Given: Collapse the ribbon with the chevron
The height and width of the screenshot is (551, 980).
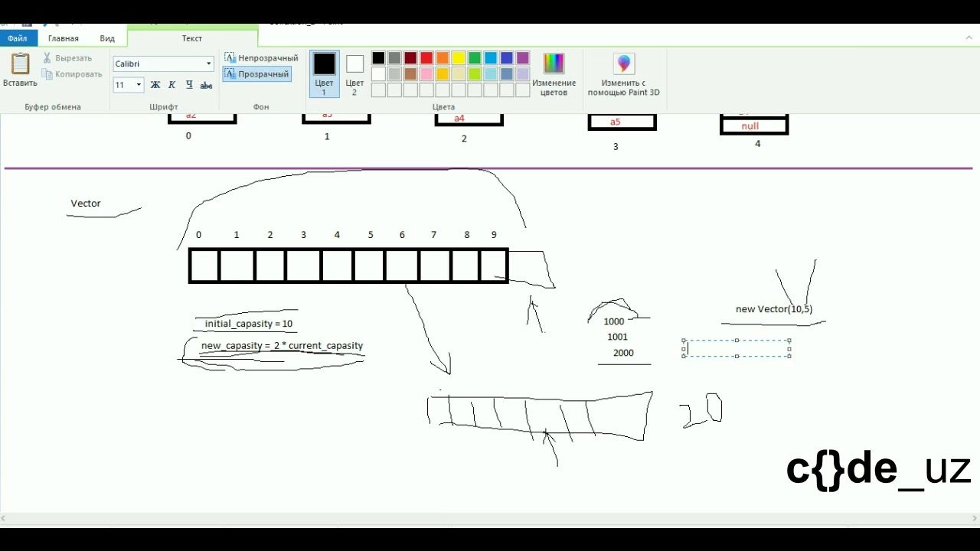Looking at the screenshot, I should click(968, 37).
